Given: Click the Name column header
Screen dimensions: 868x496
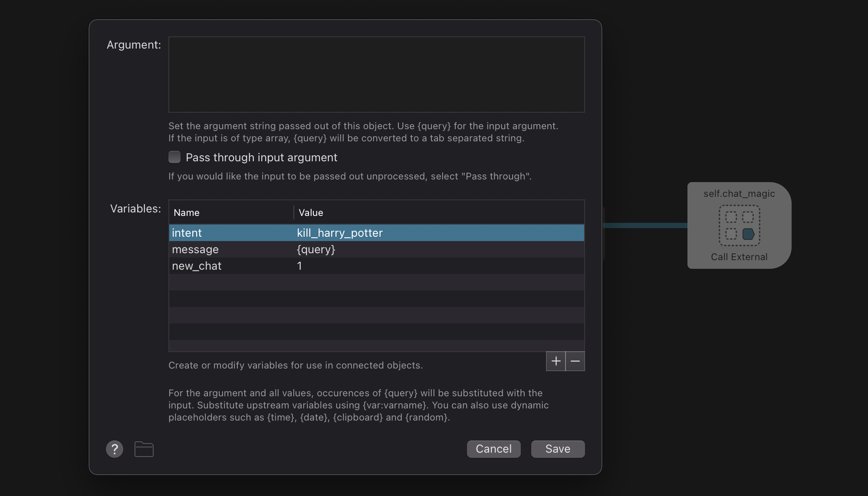Looking at the screenshot, I should click(x=231, y=212).
